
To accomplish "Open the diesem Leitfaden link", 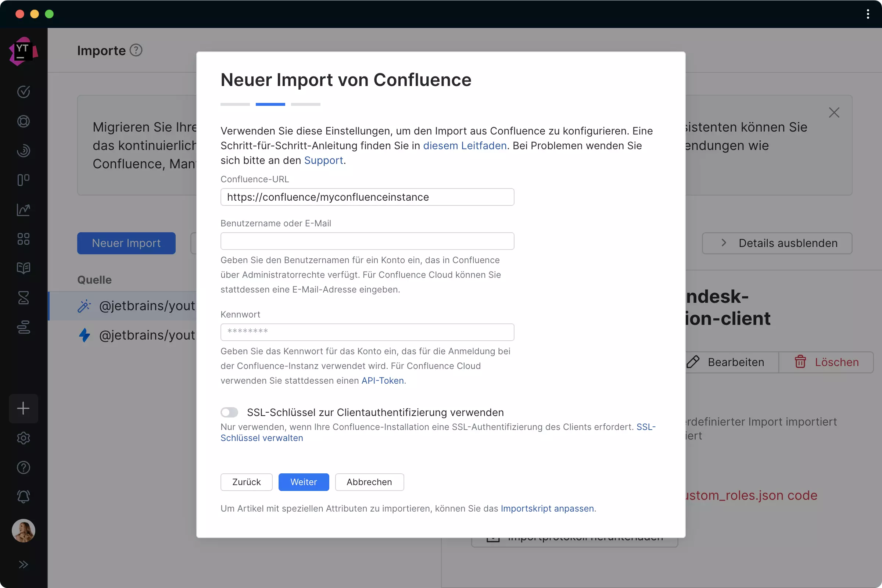I will [x=465, y=146].
